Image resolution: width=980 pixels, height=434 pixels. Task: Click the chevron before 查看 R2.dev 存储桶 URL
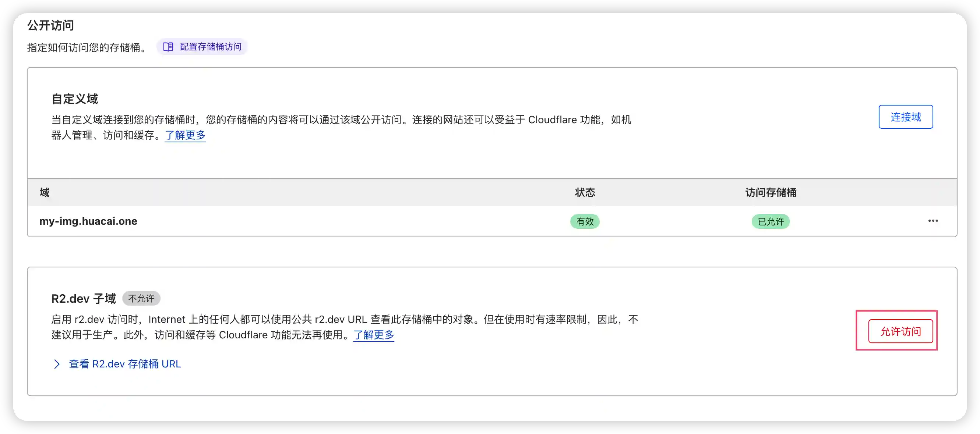click(x=57, y=364)
